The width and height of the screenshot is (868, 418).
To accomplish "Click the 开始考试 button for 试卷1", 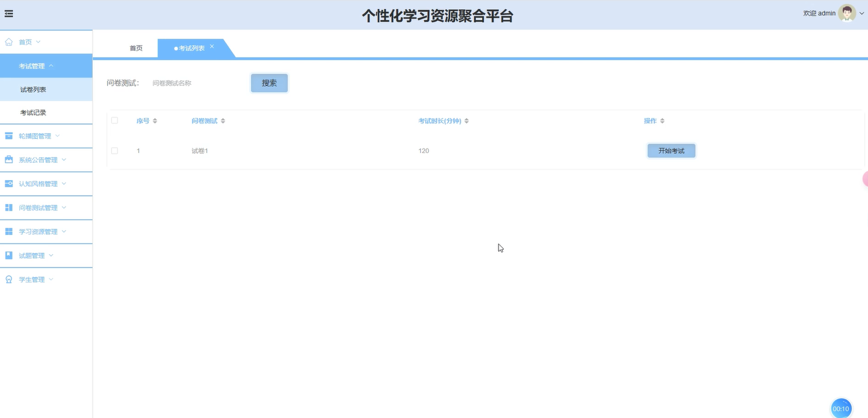I will click(x=671, y=151).
